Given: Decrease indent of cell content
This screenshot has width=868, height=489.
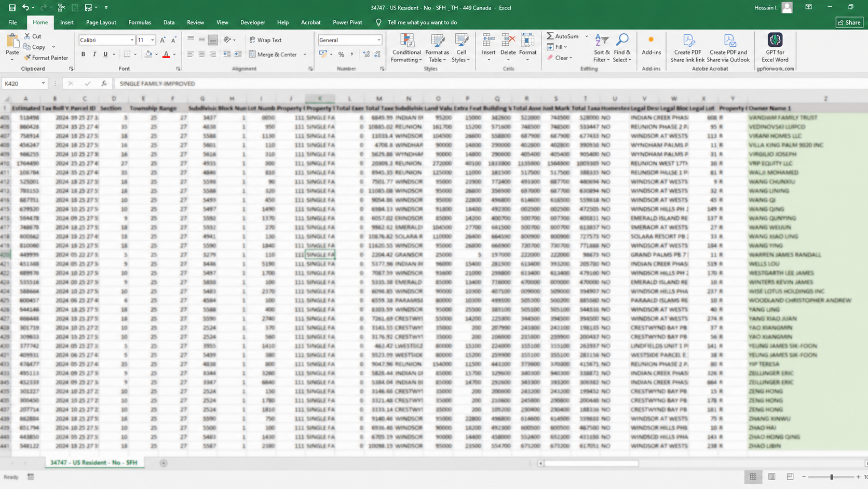Looking at the screenshot, I should tap(227, 54).
